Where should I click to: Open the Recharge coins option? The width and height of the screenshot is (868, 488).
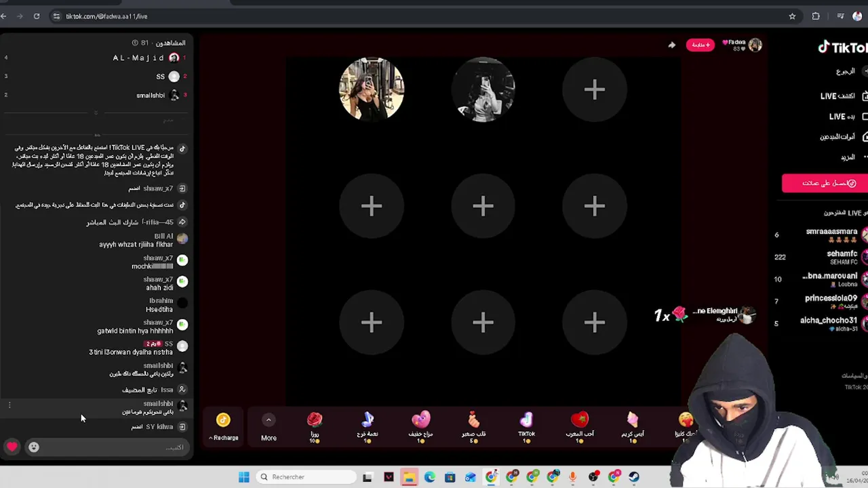pos(223,428)
